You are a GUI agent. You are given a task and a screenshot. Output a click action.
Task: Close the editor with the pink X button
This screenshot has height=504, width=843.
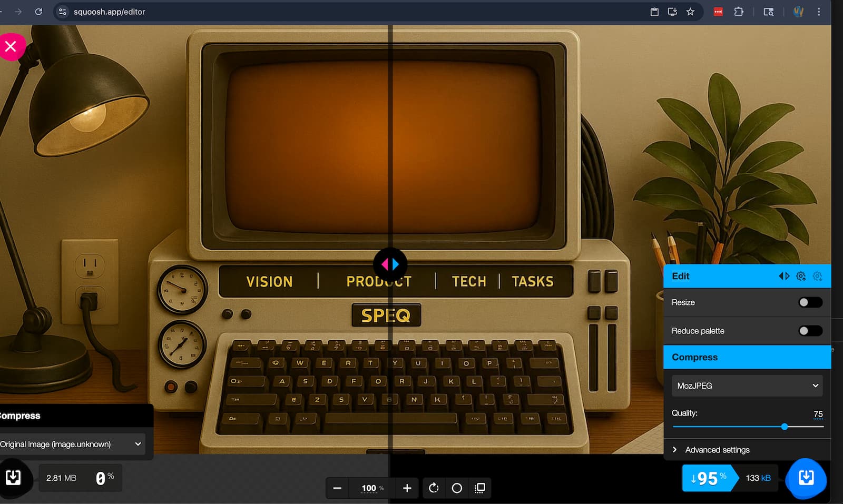[x=11, y=46]
